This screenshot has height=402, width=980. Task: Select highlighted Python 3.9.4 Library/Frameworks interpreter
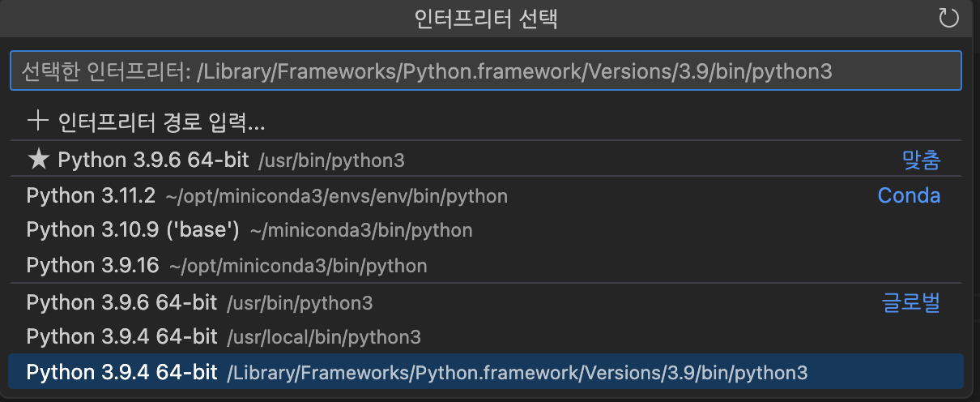pos(121,373)
